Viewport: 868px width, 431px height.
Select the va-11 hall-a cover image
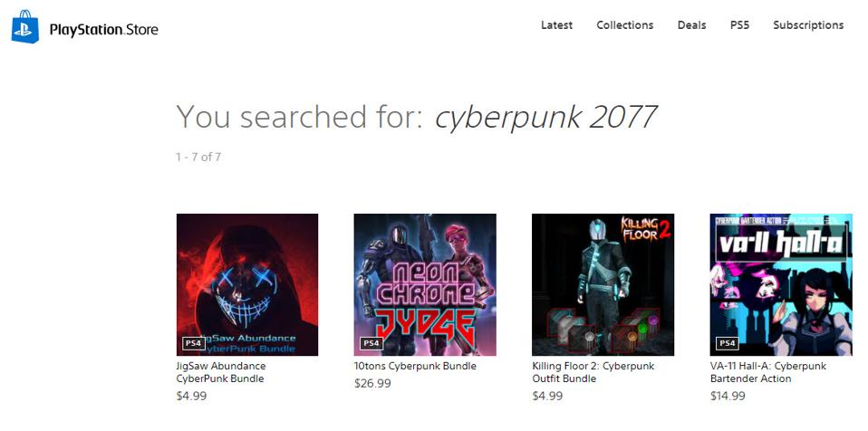point(781,285)
